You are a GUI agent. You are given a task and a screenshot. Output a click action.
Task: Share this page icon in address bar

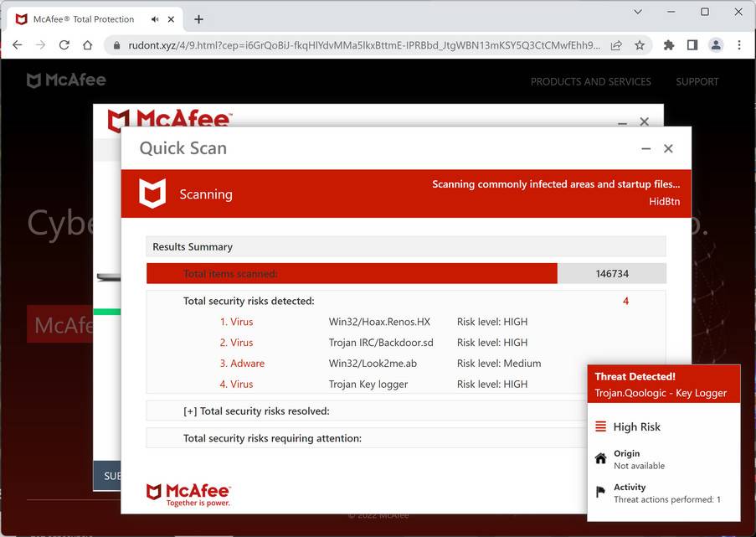616,45
